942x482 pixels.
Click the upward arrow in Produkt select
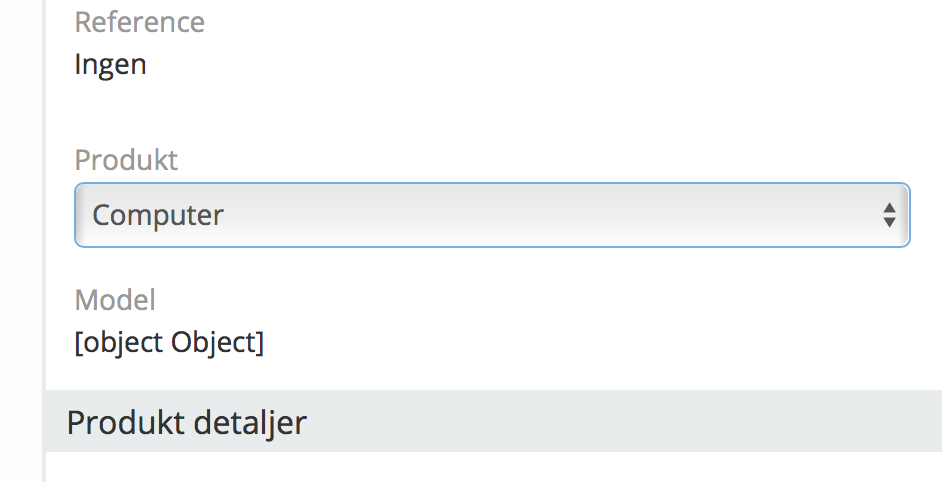point(888,207)
